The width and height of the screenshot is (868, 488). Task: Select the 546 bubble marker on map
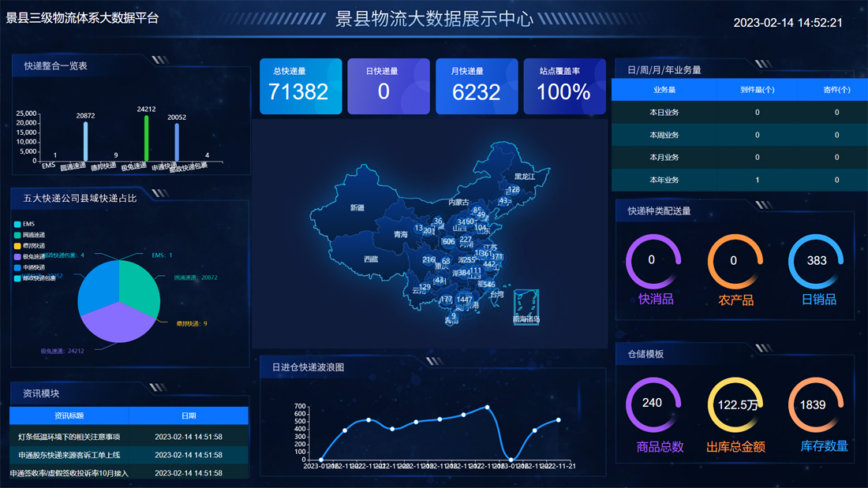pyautogui.click(x=488, y=285)
